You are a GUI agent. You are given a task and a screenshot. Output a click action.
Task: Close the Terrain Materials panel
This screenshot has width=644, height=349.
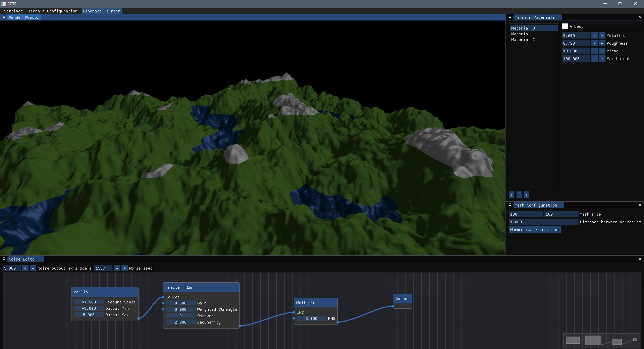[x=640, y=17]
